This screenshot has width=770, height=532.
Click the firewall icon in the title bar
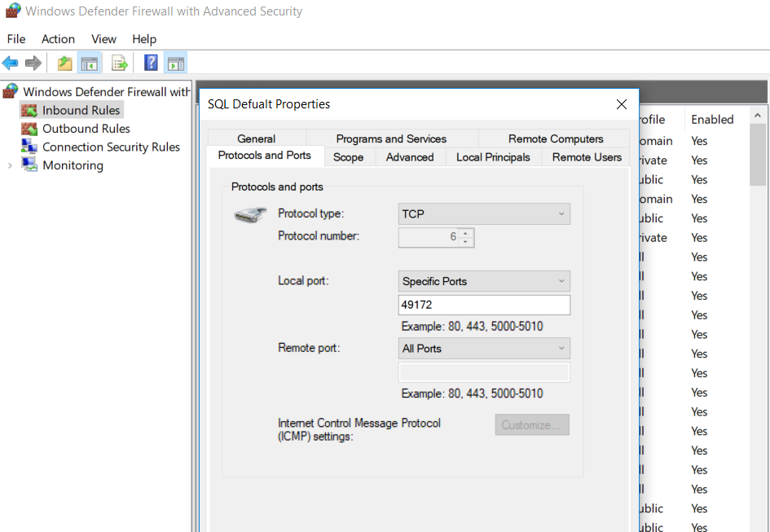[13, 11]
